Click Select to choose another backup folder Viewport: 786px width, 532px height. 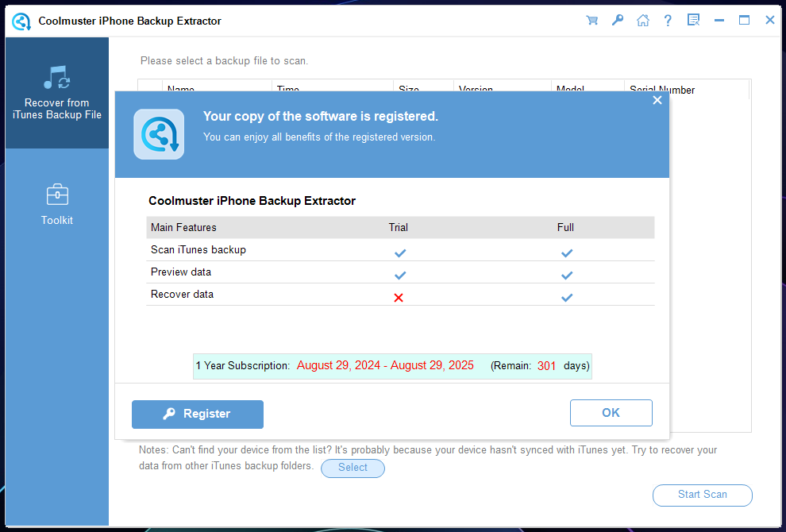353,468
